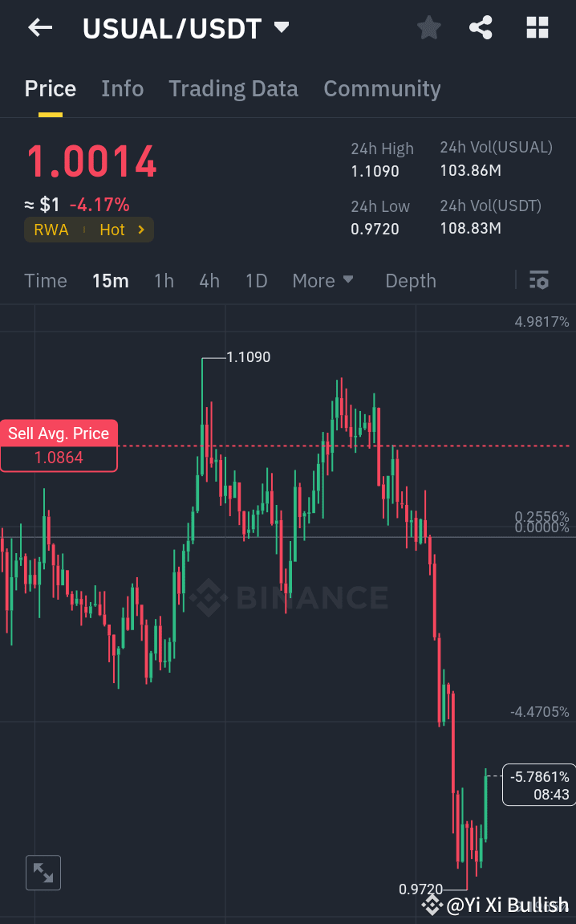Click the back arrow to exit chart

click(x=39, y=27)
